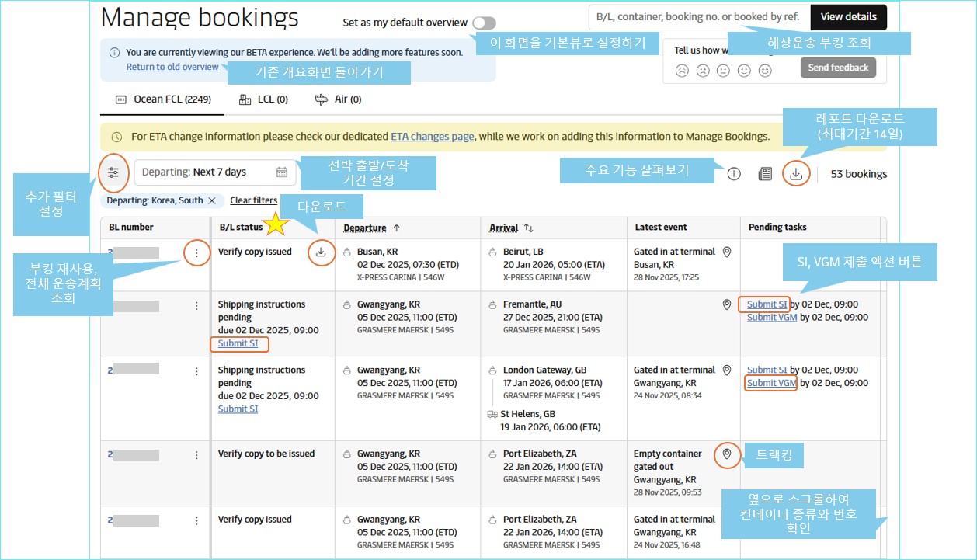Remove the 'Departing: Korea, South' filter chip

pyautogui.click(x=211, y=200)
